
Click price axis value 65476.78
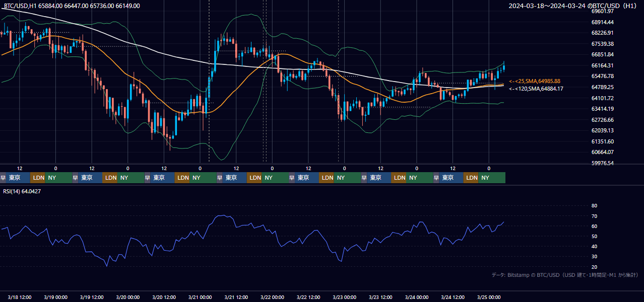pos(602,76)
